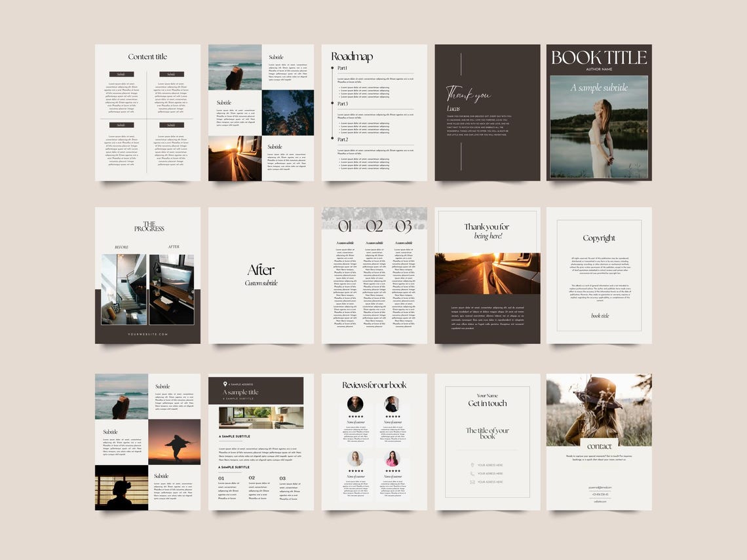Select the reviewer avatar in pink top
The image size is (747, 560).
click(x=392, y=458)
